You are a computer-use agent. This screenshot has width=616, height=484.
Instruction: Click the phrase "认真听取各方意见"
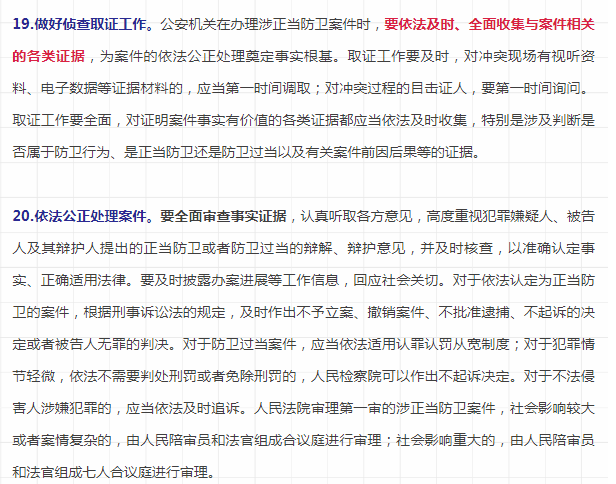[x=357, y=216]
